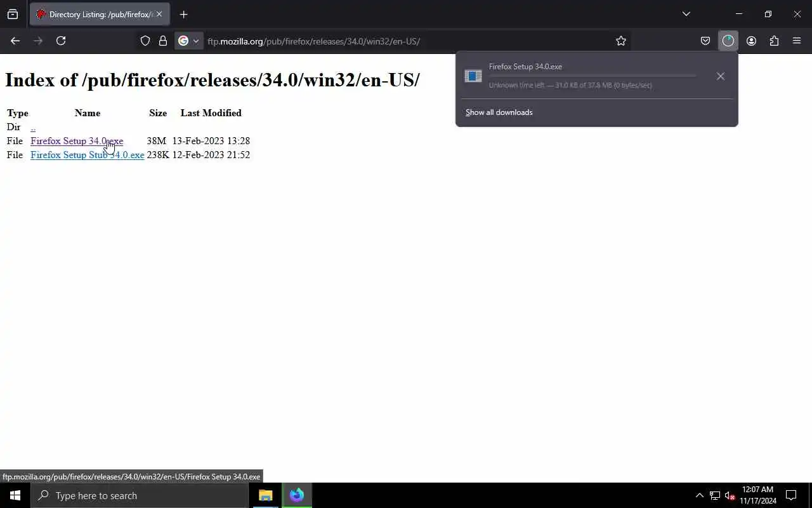The width and height of the screenshot is (812, 508).
Task: Click the Firefox taskbar icon
Action: pos(297,495)
